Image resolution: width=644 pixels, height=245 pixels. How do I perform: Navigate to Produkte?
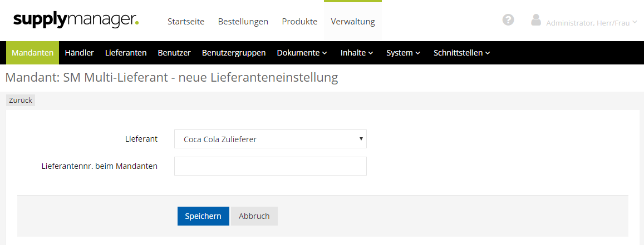(x=299, y=22)
